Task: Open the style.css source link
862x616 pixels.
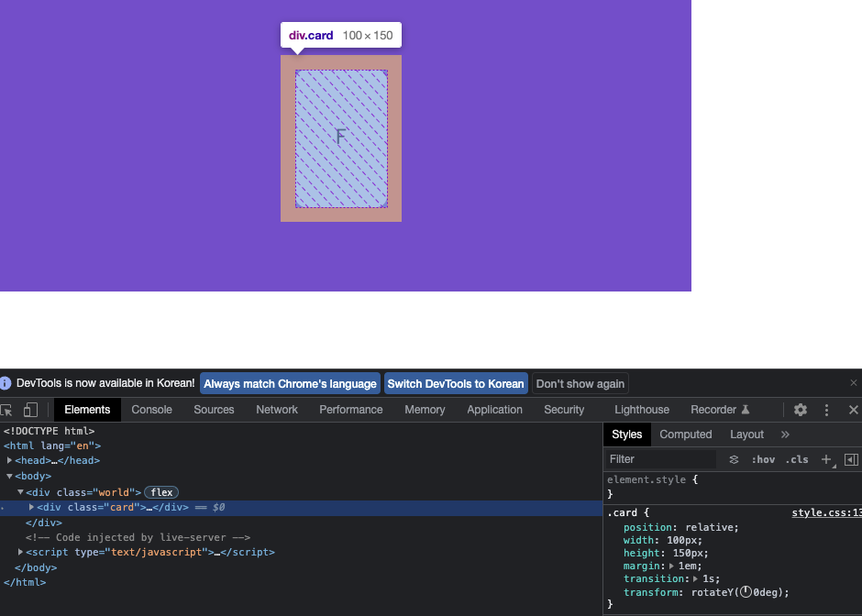Action: pos(826,512)
